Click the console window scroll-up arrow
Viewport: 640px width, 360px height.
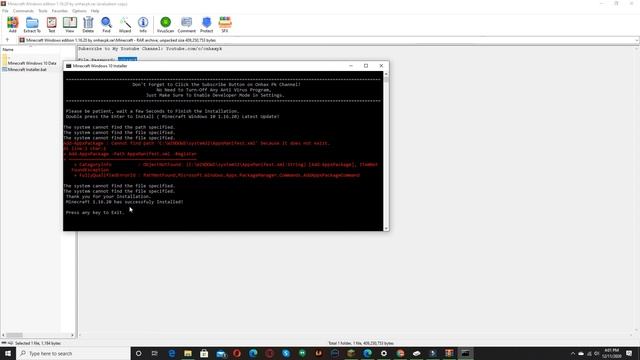pos(386,74)
